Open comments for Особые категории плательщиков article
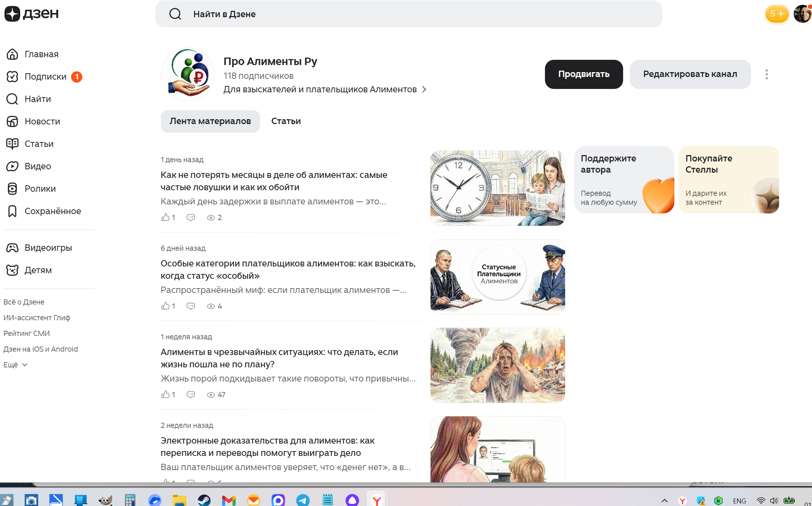Viewport: 812px width, 506px height. tap(191, 306)
